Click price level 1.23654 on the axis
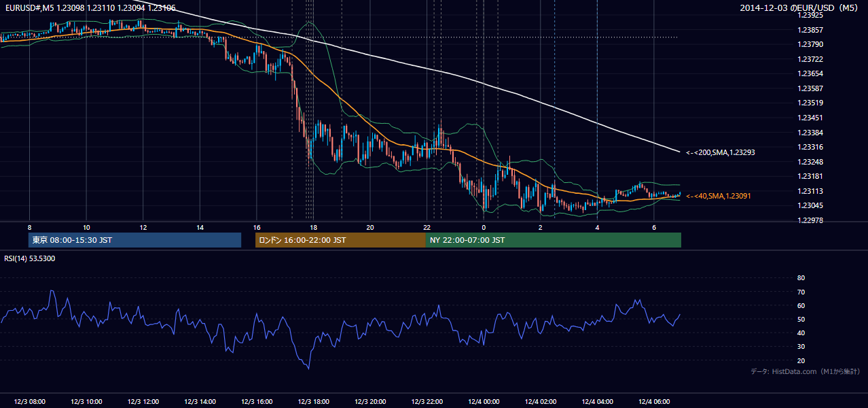 point(810,73)
